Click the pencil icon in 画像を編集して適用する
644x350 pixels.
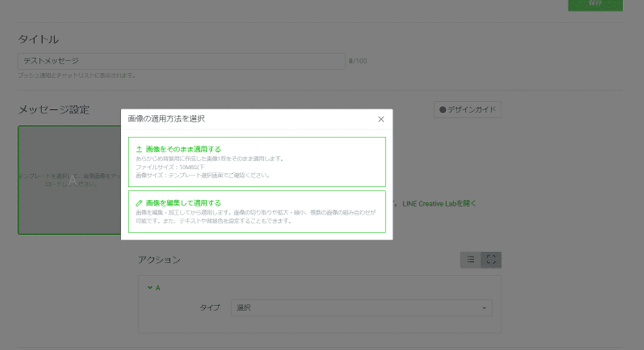pos(139,203)
